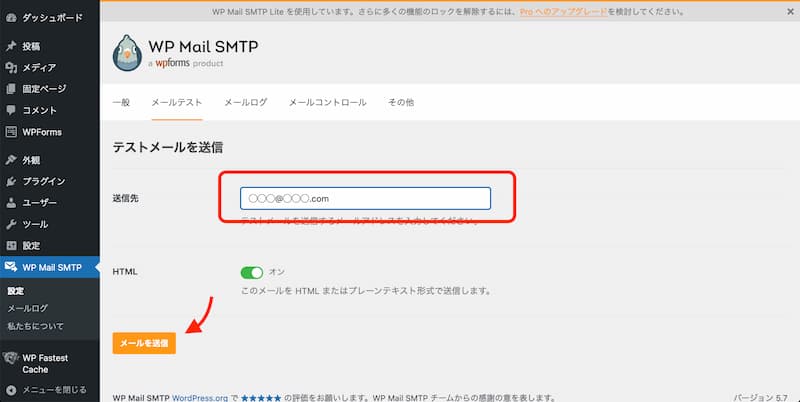Open the WP Mail SMTP sidebar menu label
The height and width of the screenshot is (402, 800).
52,267
